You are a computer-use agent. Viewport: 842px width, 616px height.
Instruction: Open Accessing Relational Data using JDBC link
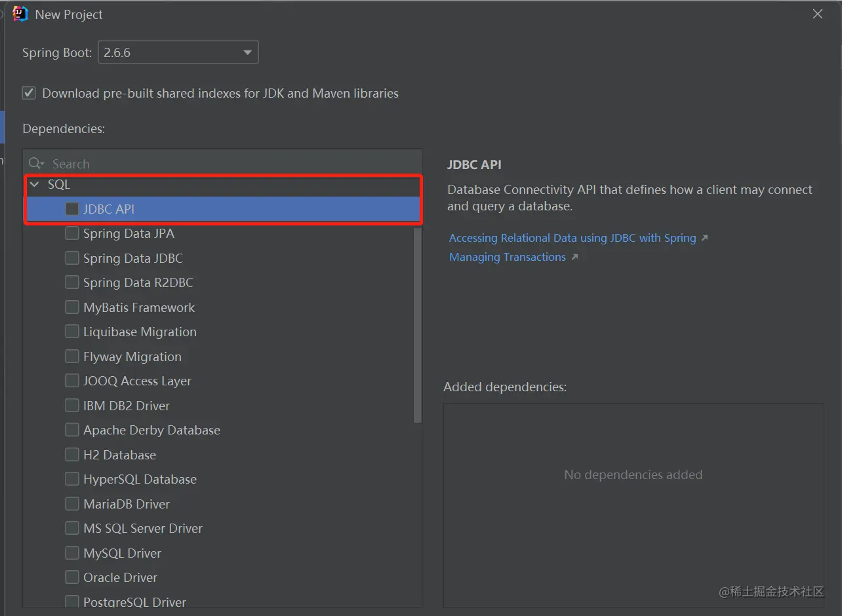pyautogui.click(x=572, y=238)
